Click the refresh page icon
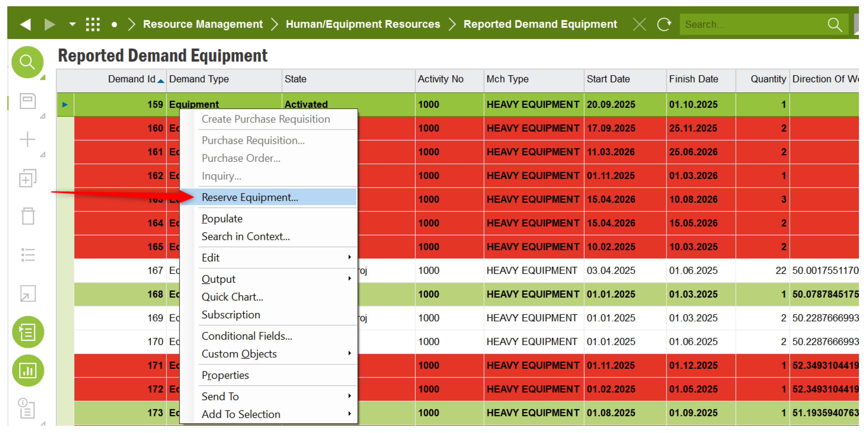868x433 pixels. point(664,24)
